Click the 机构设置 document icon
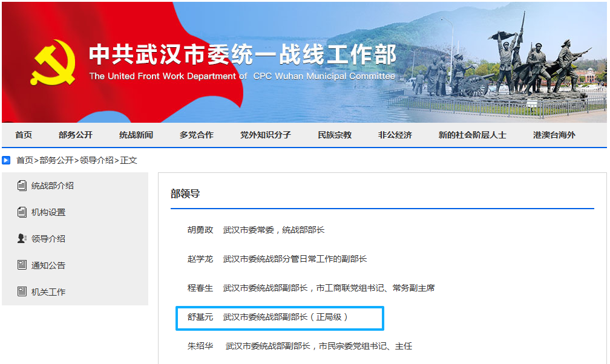 click(22, 212)
